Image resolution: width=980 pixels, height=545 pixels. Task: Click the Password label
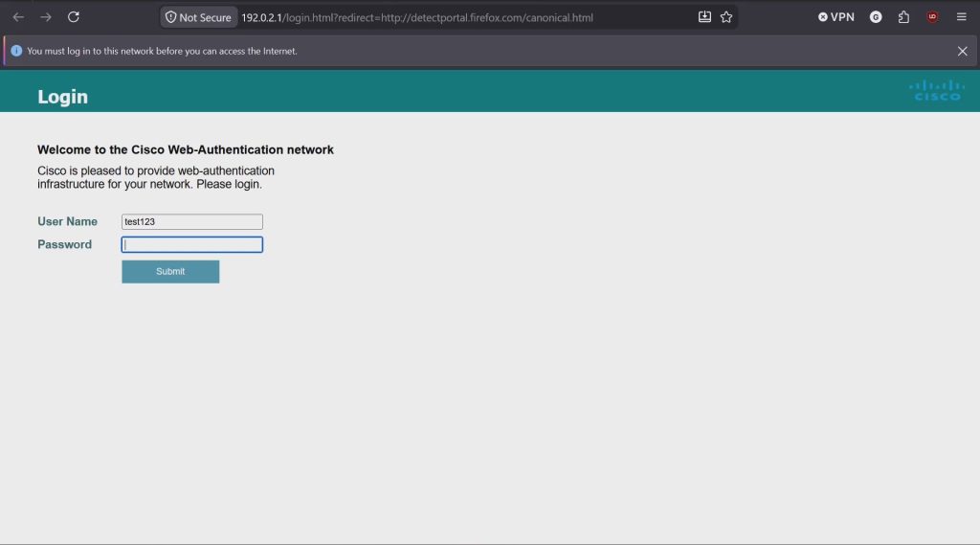tap(64, 244)
